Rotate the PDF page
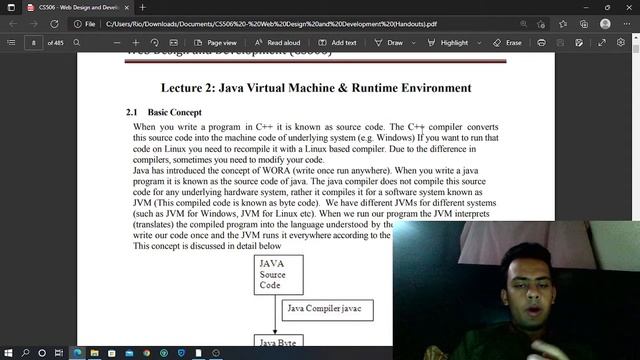 [154, 42]
